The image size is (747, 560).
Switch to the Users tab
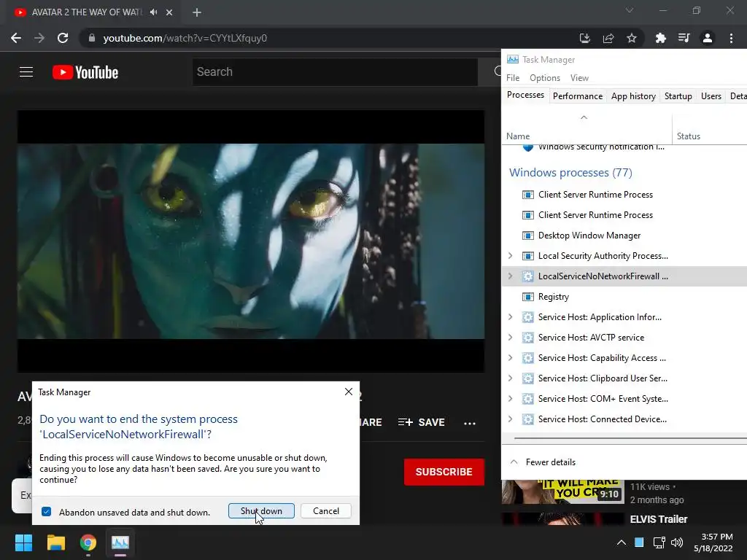point(711,96)
